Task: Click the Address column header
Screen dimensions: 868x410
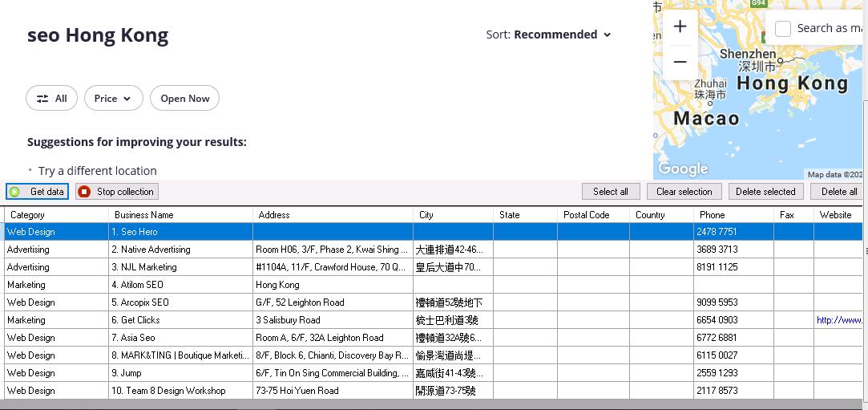Action: pyautogui.click(x=333, y=215)
